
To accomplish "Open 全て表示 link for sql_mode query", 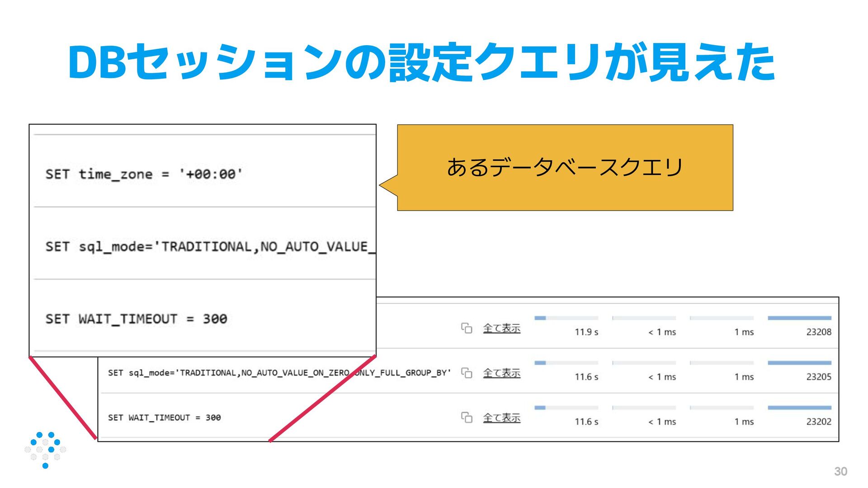I will (501, 373).
